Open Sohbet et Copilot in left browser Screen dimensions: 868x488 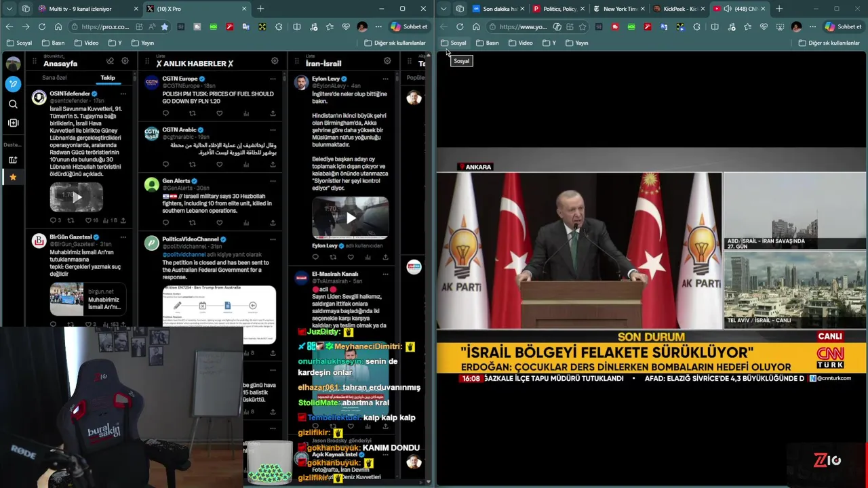tap(409, 26)
